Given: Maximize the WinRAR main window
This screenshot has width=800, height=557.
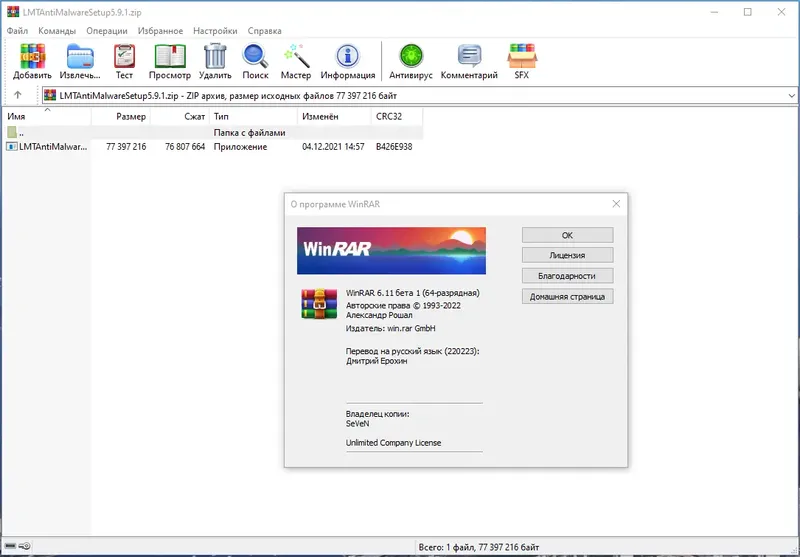Looking at the screenshot, I should pyautogui.click(x=747, y=12).
